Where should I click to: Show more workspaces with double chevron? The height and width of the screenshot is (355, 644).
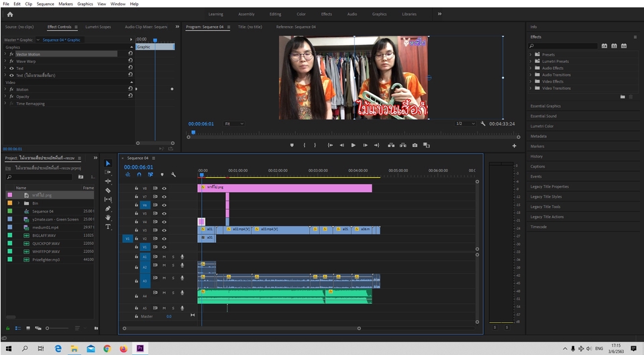pyautogui.click(x=439, y=14)
